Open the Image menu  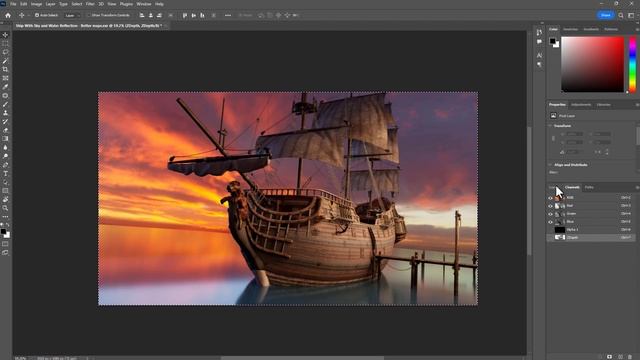(x=36, y=4)
